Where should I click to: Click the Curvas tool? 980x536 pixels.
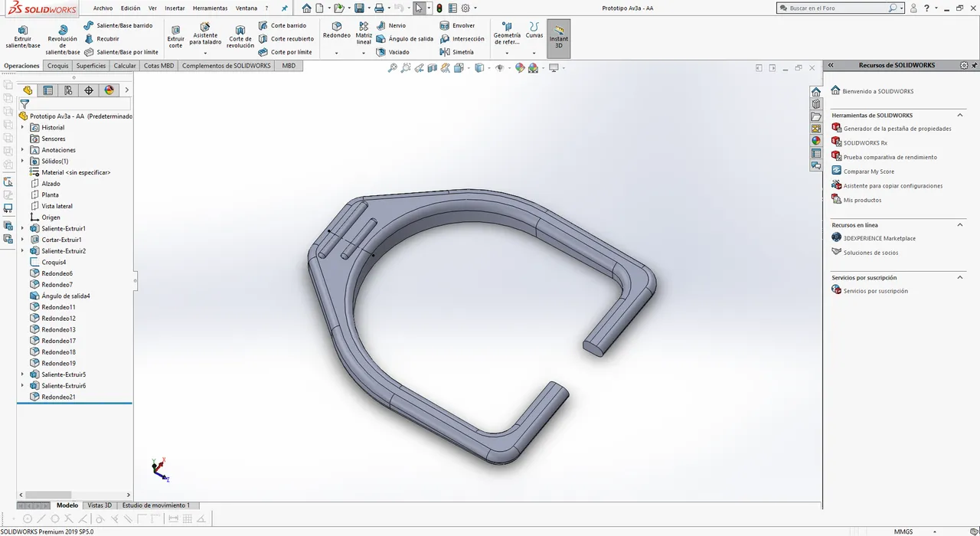pyautogui.click(x=534, y=31)
